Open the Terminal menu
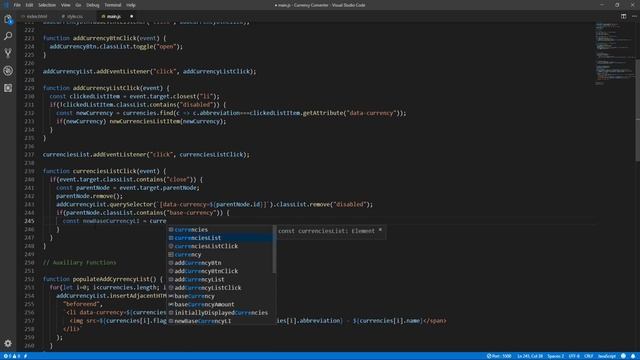 pyautogui.click(x=113, y=5)
